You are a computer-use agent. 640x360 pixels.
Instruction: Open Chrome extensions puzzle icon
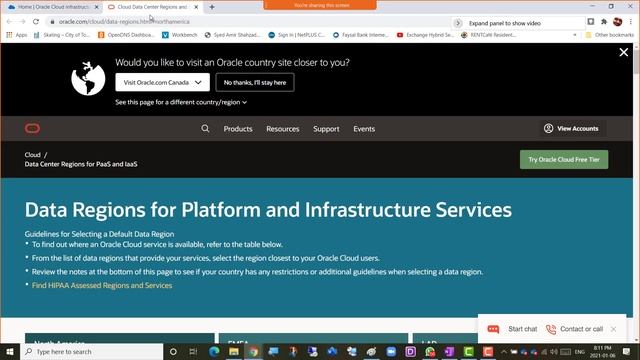click(x=604, y=22)
